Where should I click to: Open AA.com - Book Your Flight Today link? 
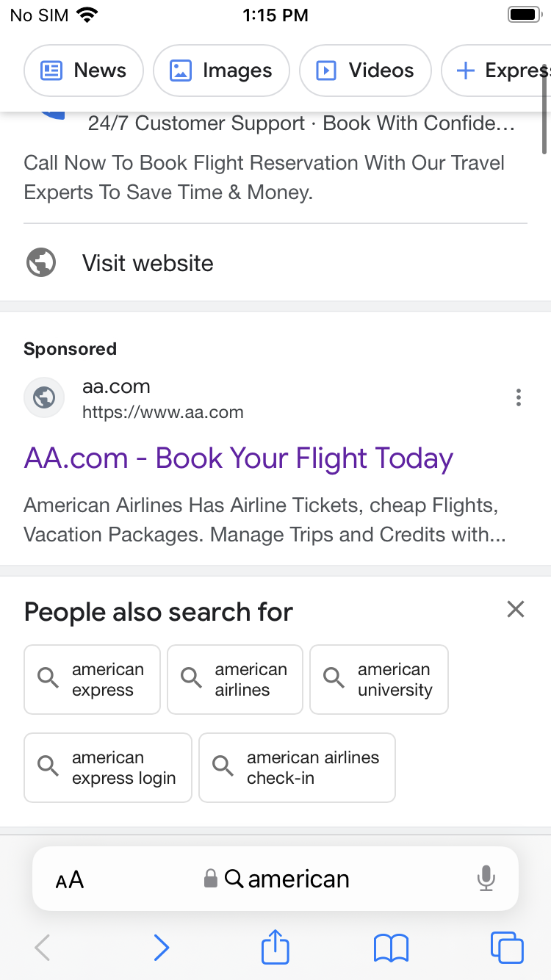click(239, 458)
